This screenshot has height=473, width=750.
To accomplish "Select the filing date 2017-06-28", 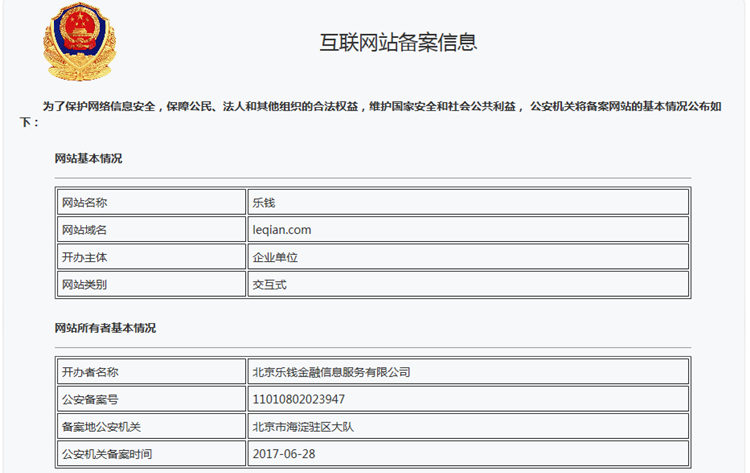I will click(x=285, y=454).
